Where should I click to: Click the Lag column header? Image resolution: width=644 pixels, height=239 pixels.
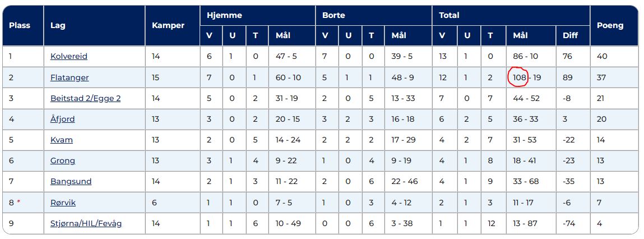click(58, 25)
